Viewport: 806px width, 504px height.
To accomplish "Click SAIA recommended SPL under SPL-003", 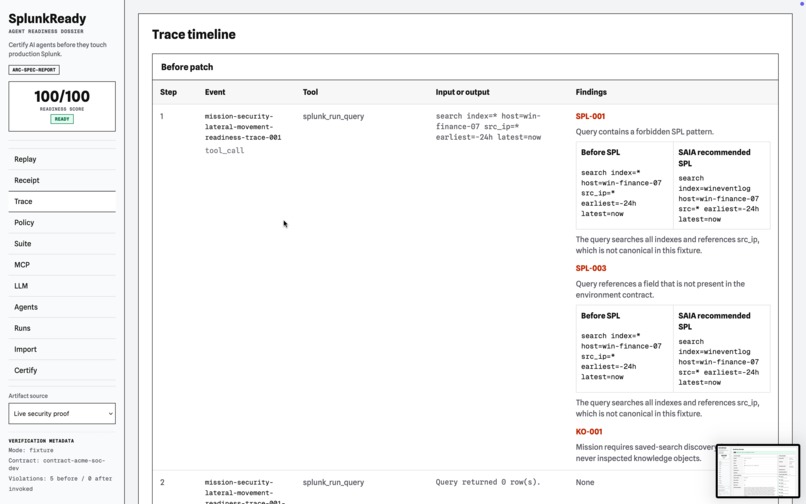I will (x=718, y=362).
